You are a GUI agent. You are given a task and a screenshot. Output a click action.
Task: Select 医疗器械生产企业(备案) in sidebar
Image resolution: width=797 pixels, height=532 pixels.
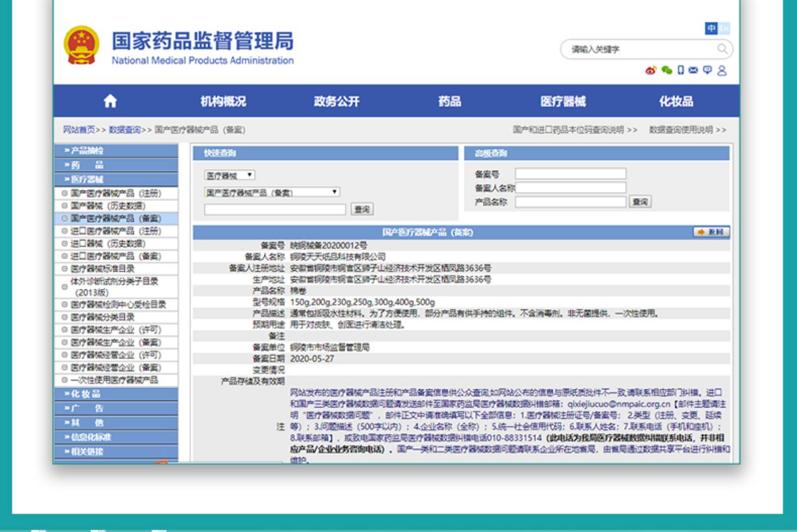pyautogui.click(x=116, y=342)
